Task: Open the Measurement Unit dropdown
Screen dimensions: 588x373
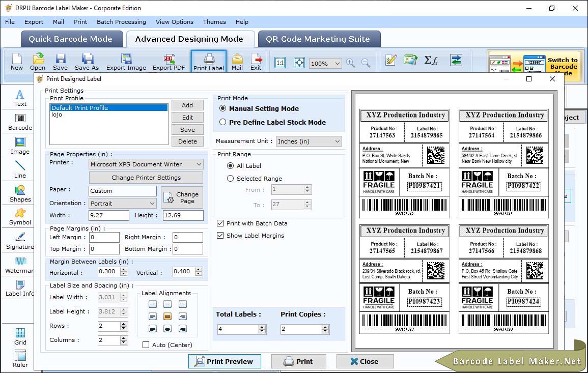Action: click(309, 141)
